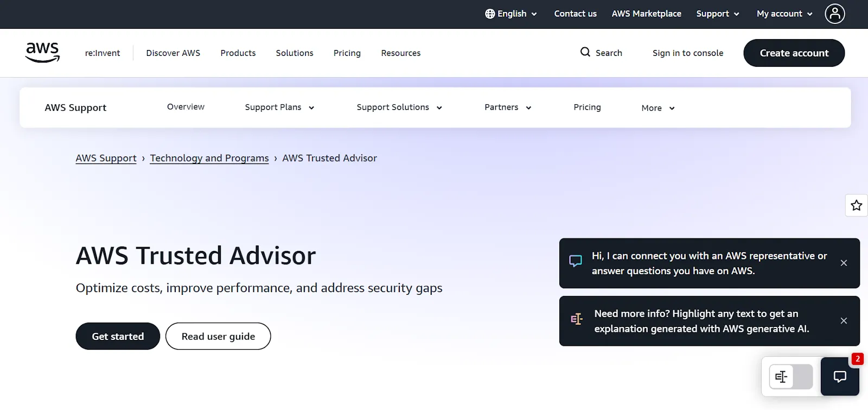Click the AWS Trusted Advisor breadcrumb text
The image size is (868, 410).
[x=329, y=158]
